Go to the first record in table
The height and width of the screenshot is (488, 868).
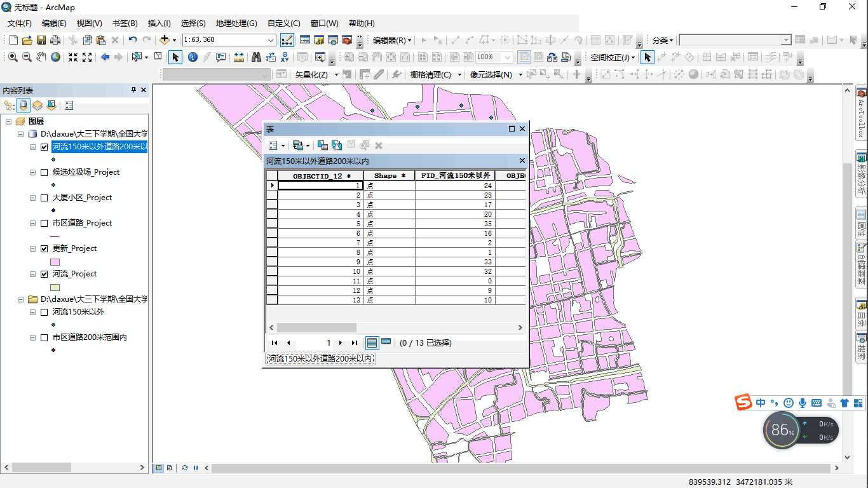tap(275, 342)
